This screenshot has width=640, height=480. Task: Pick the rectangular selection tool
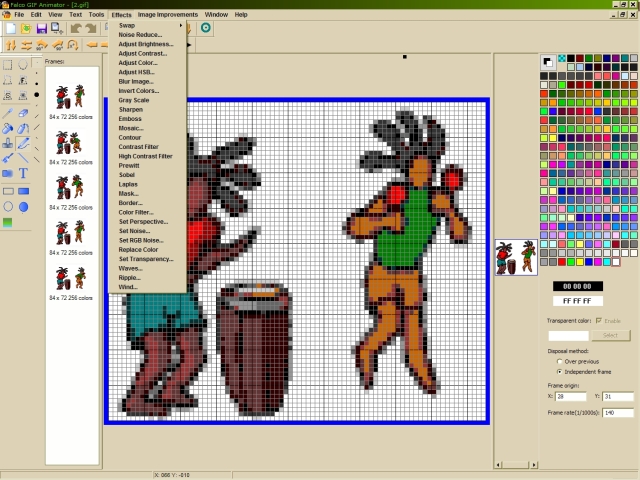[8, 65]
